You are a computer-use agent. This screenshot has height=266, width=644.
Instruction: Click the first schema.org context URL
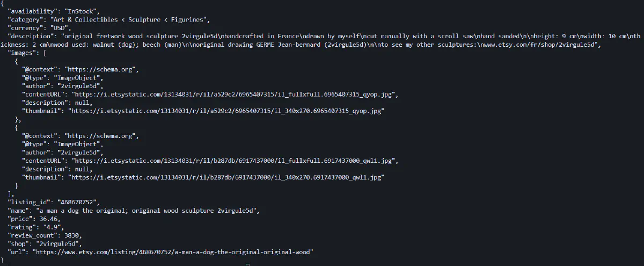[x=102, y=70]
